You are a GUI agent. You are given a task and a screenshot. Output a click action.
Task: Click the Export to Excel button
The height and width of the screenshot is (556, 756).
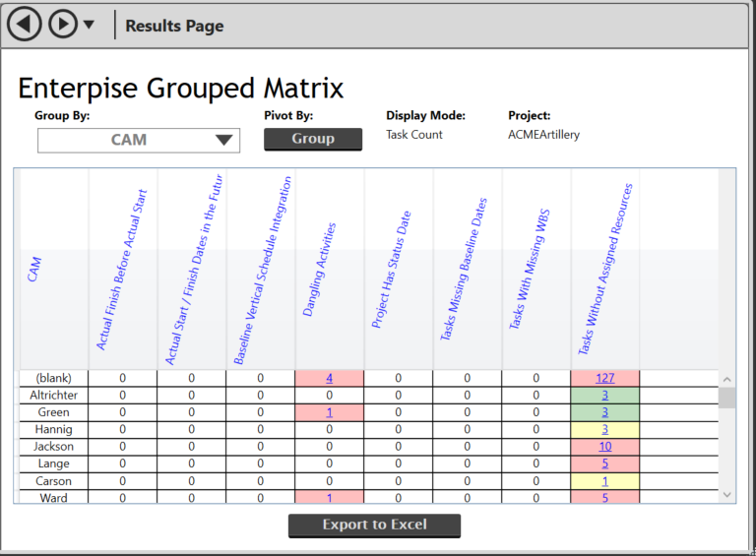click(x=374, y=525)
